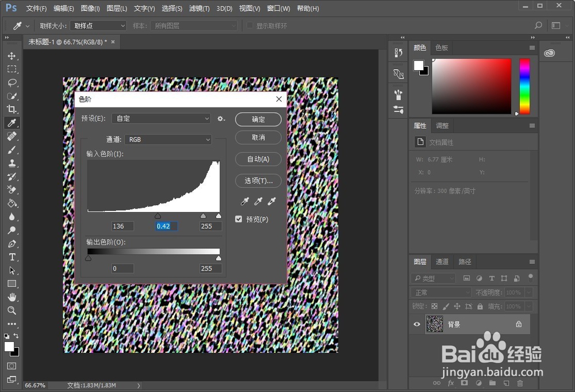Open the 文件(F) menu
Screen dimensions: 575x392
[36, 9]
